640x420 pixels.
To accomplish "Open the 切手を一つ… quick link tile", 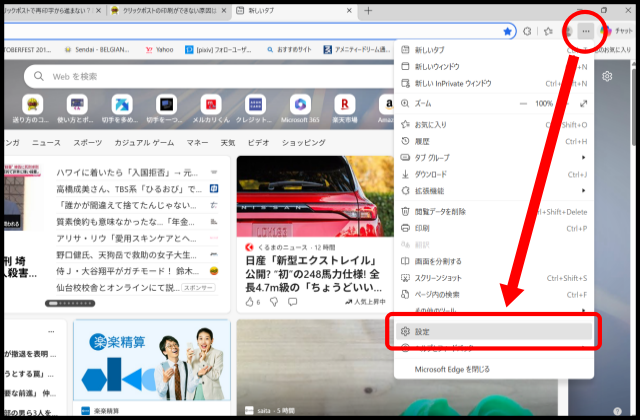I will click(166, 109).
